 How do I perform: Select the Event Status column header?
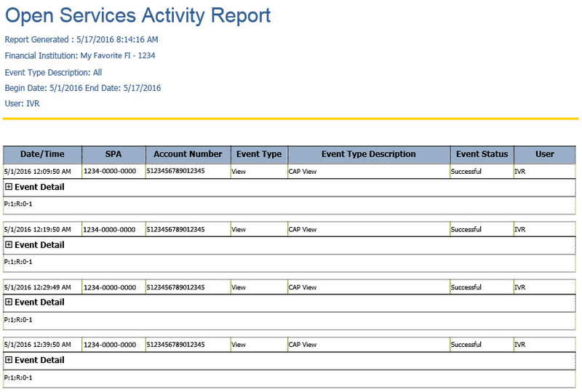tap(482, 154)
